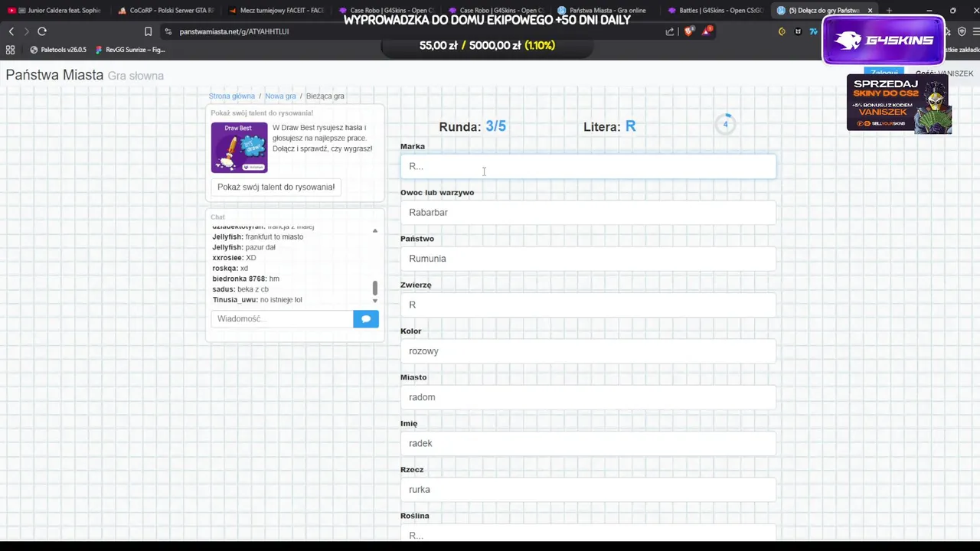Open the Strona główna breadcrumb link
Screen dimensions: 980x551
[x=232, y=96]
